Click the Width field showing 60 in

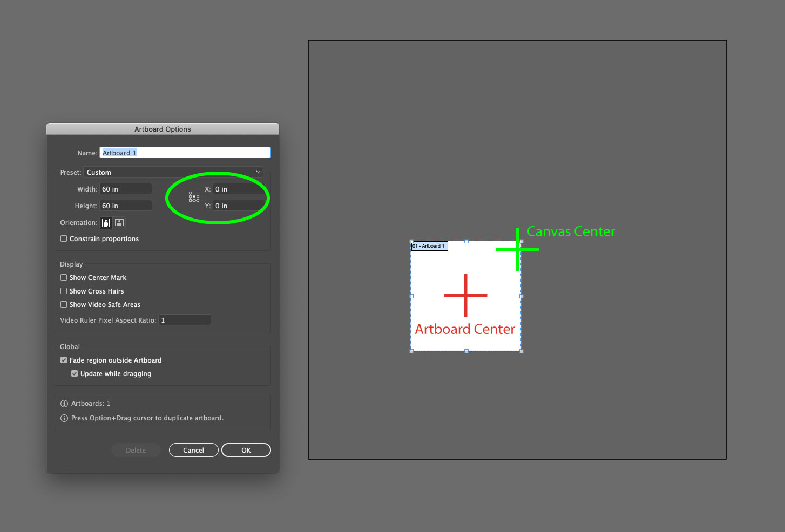point(125,188)
